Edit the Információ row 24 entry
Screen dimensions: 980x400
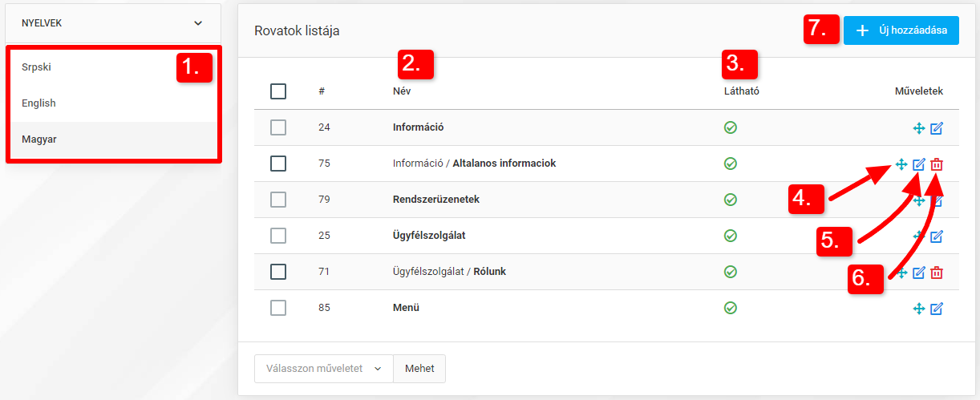tap(937, 128)
